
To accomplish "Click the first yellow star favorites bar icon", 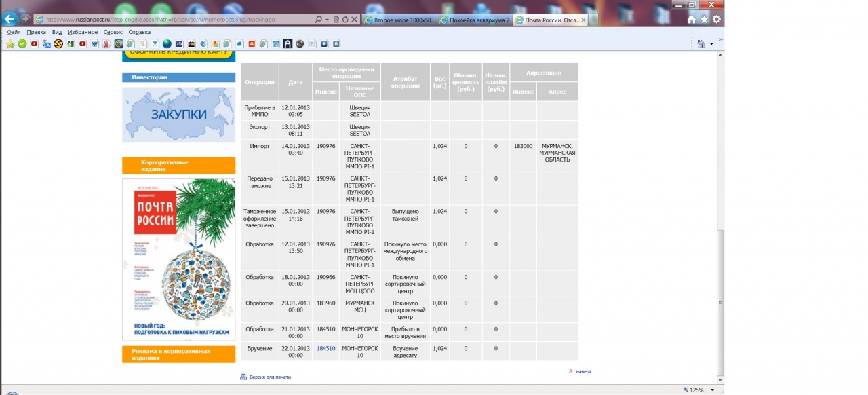I will (x=10, y=44).
